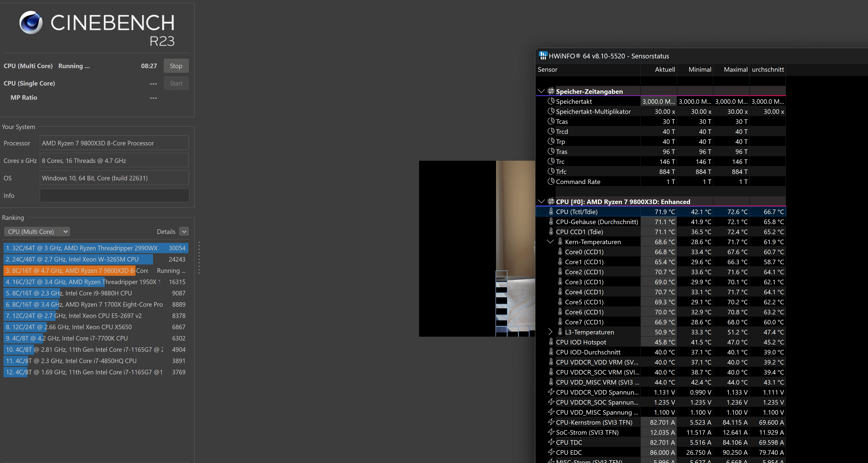The height and width of the screenshot is (463, 868).
Task: Click the Speicher-Zeitangaben chip icon
Action: click(551, 91)
